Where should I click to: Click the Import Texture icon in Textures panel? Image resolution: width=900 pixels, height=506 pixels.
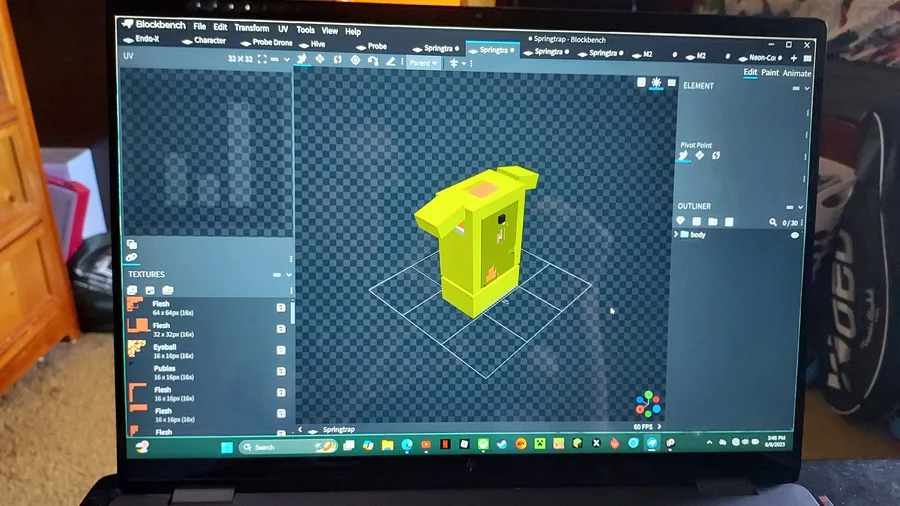133,290
